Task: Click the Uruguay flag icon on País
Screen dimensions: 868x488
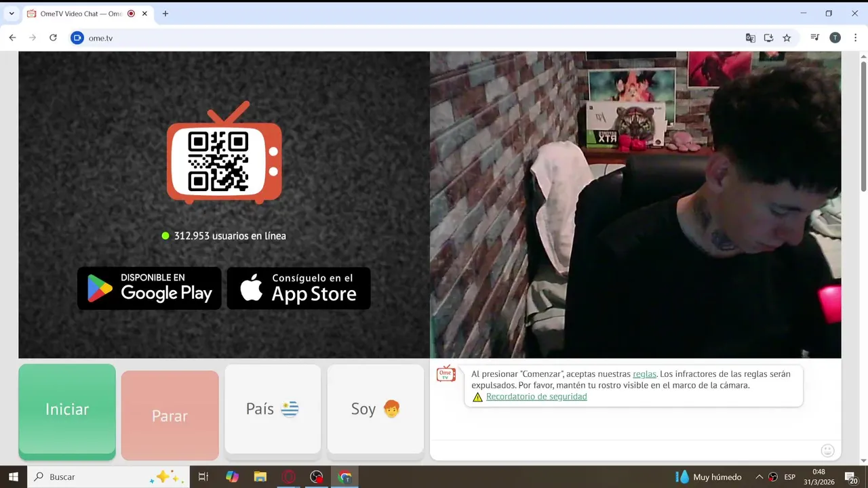Action: pos(290,409)
